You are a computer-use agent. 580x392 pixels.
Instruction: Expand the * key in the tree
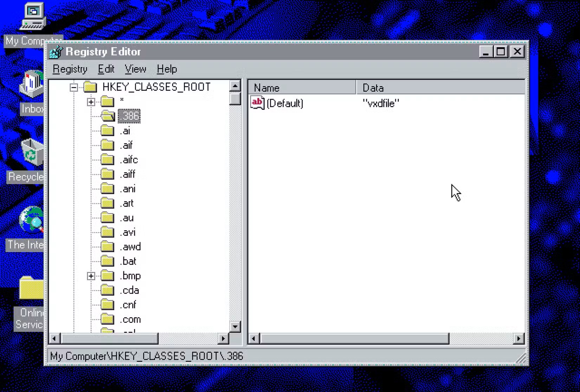tap(90, 101)
